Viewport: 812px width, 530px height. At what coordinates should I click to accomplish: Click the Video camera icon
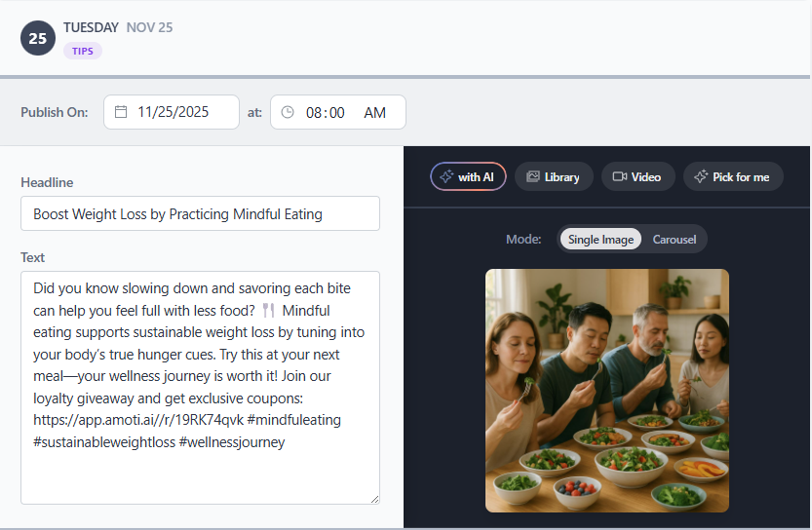coord(619,176)
